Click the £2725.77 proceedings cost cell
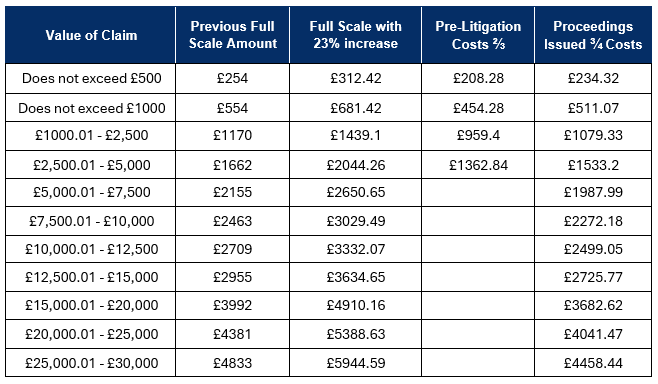Screen dimensions: 658x384 tap(593, 277)
